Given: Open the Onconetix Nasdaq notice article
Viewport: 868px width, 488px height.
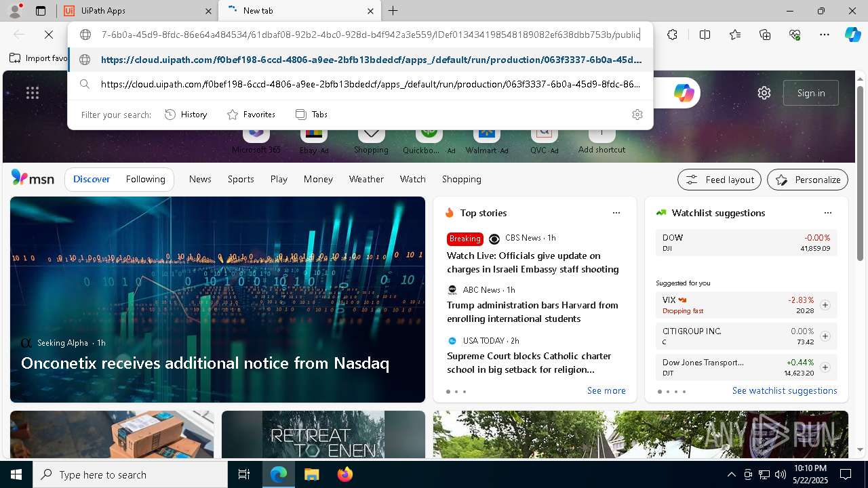Looking at the screenshot, I should (x=205, y=363).
